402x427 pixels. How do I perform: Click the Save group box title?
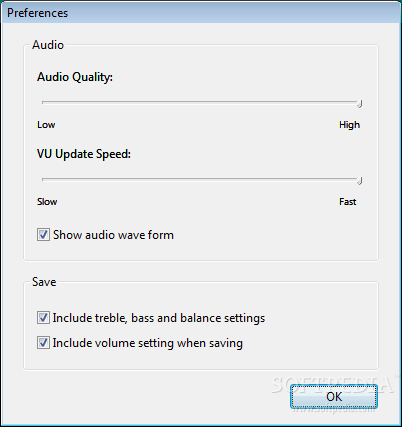44,282
